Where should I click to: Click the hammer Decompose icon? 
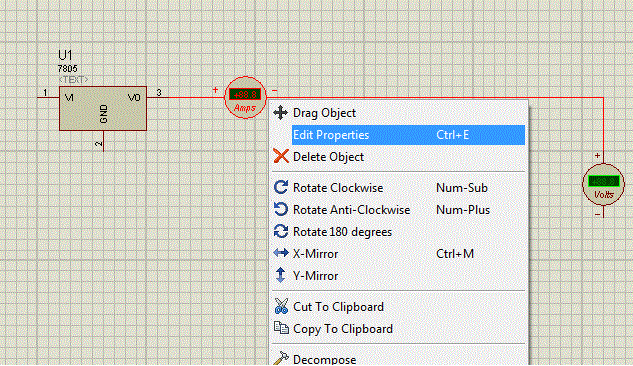point(281,359)
